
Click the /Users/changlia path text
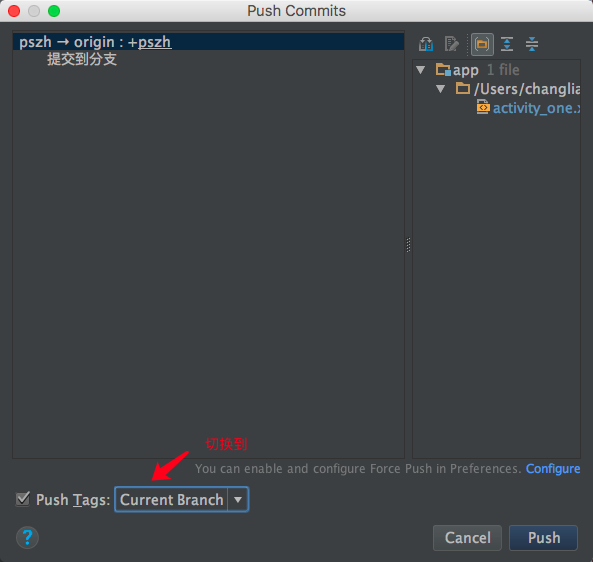click(527, 89)
